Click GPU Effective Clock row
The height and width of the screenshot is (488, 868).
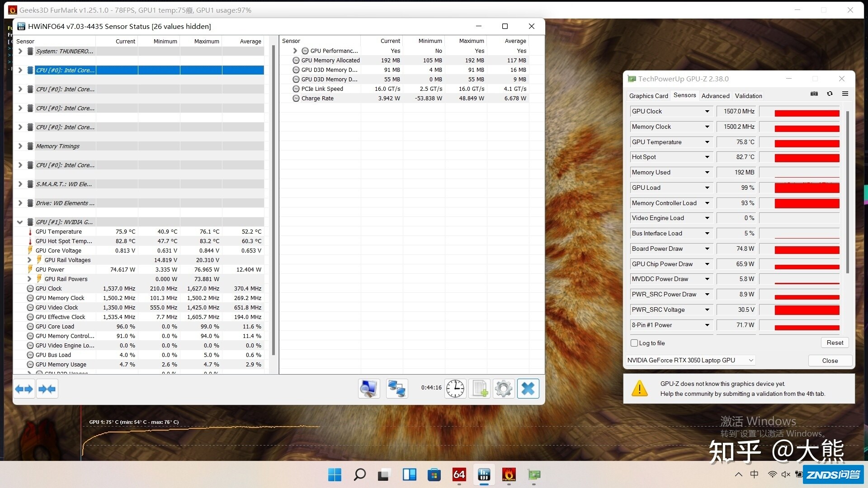pos(139,317)
